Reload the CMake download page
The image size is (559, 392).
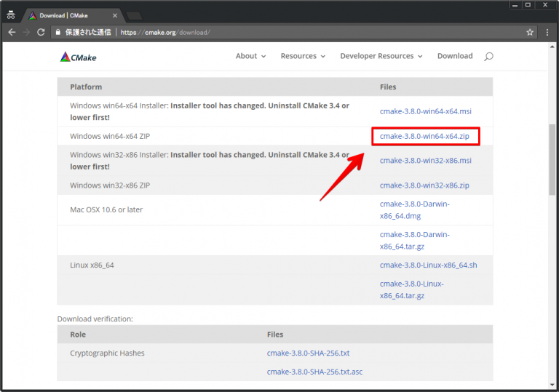point(41,32)
